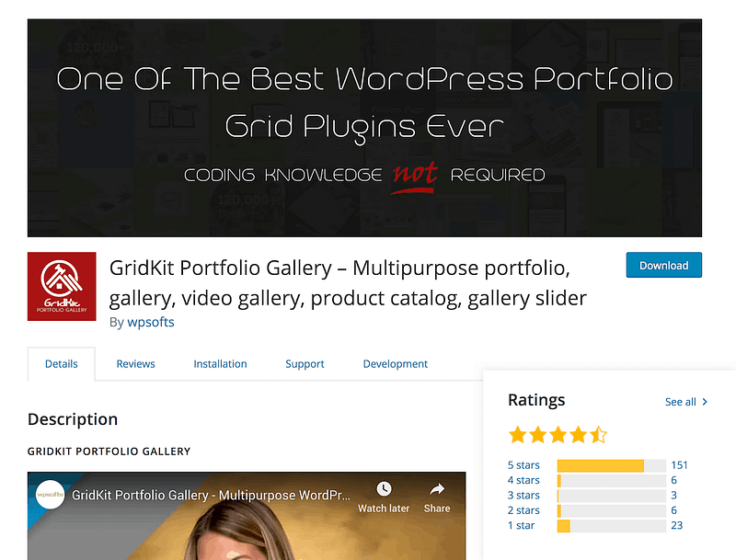Click the wpsofts channel avatar on video
This screenshot has width=736, height=560.
coord(51,495)
